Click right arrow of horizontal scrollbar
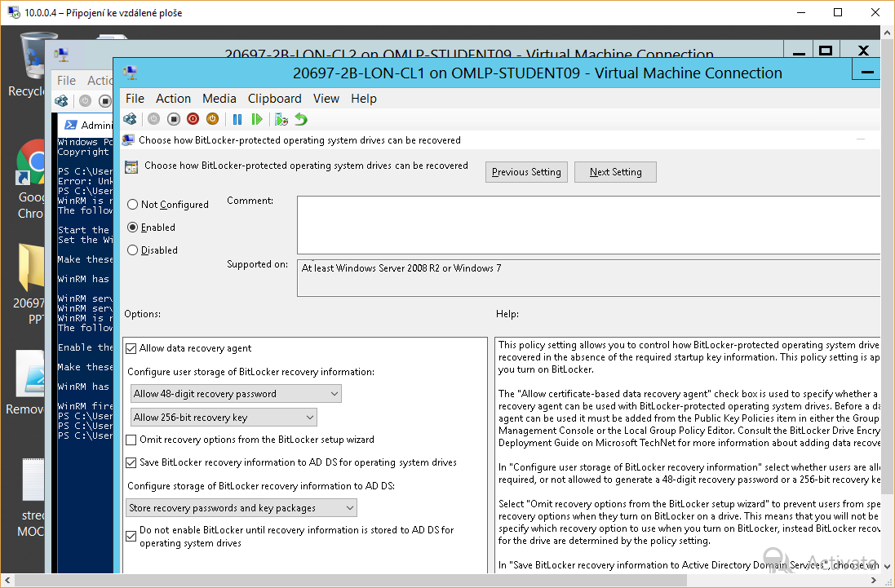Image resolution: width=895 pixels, height=588 pixels. [874, 580]
